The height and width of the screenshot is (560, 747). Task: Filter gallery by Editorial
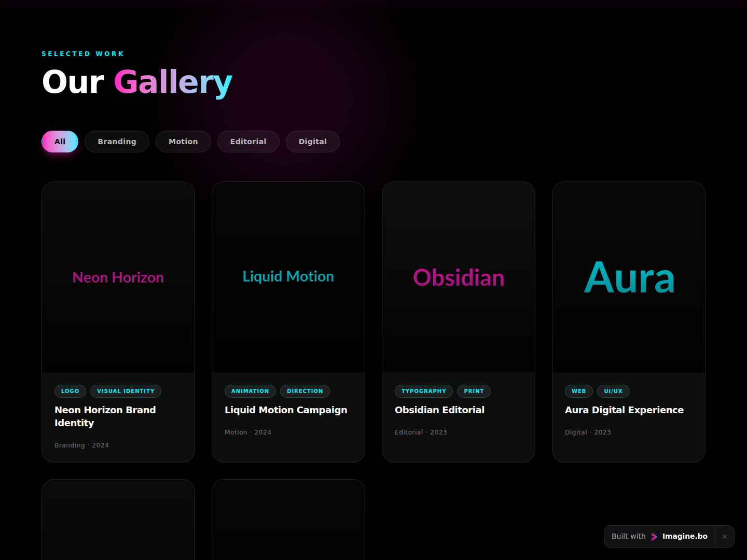click(x=248, y=142)
